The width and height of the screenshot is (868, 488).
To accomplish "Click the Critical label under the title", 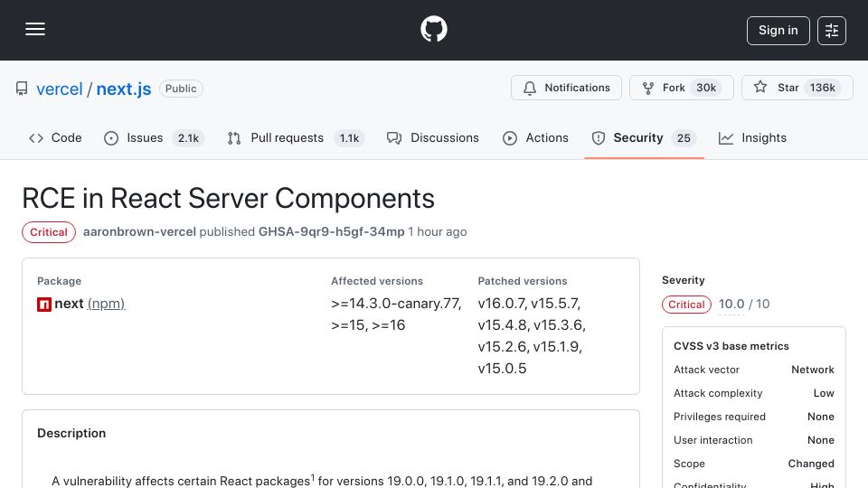I will click(49, 232).
